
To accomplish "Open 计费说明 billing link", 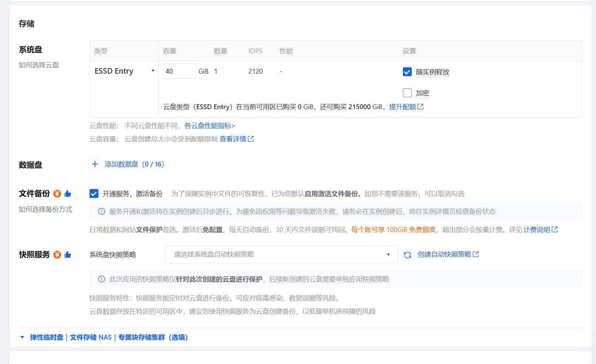I will click(536, 230).
